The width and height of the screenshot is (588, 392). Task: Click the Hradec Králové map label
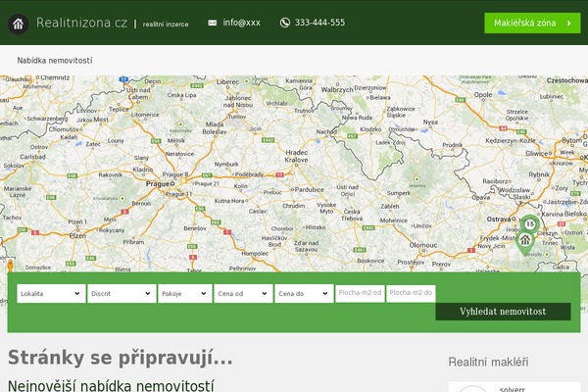coord(296,156)
